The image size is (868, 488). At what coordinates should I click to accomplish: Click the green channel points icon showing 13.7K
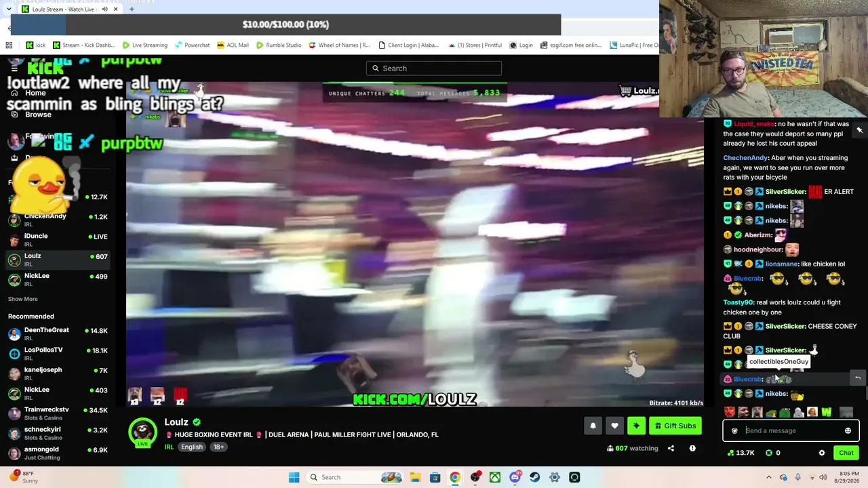tap(730, 453)
